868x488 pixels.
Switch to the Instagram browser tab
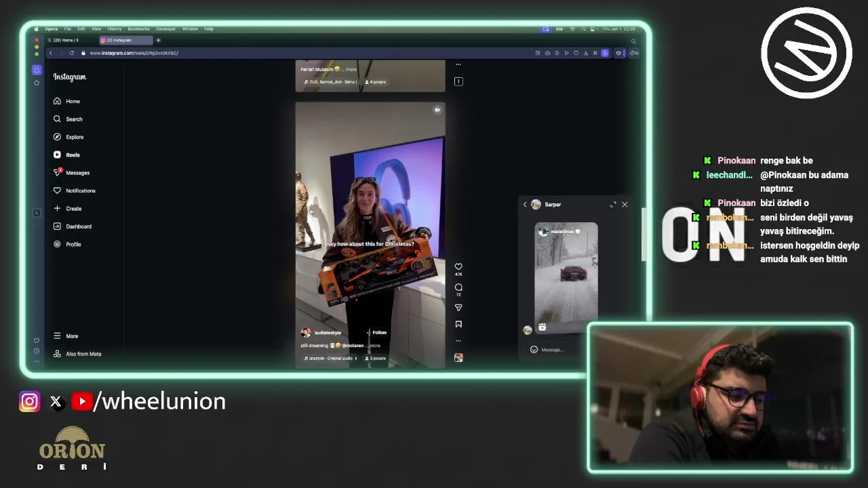click(x=126, y=40)
